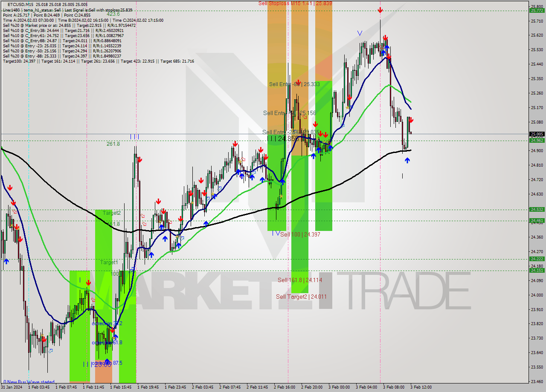Click 'Sell %20 @ Entry -50: 25.156' line
The width and height of the screenshot is (546, 392).
63,51
